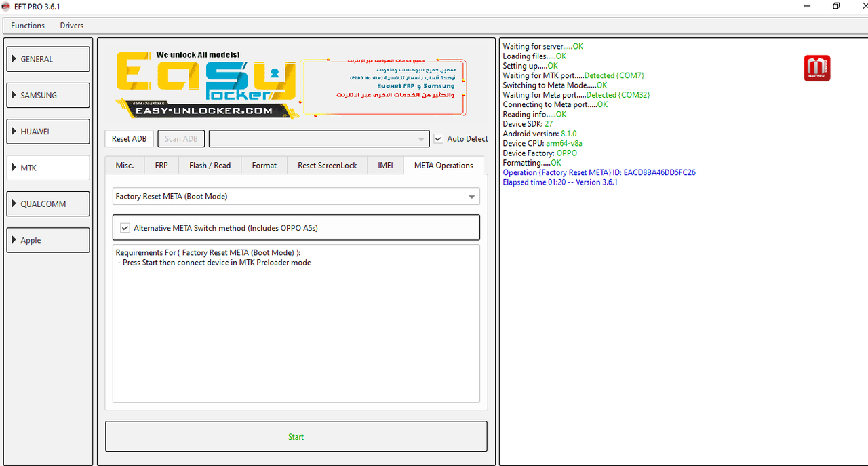Expand the QUALCOMM section arrow
Screen dimensions: 868x466
coord(14,203)
